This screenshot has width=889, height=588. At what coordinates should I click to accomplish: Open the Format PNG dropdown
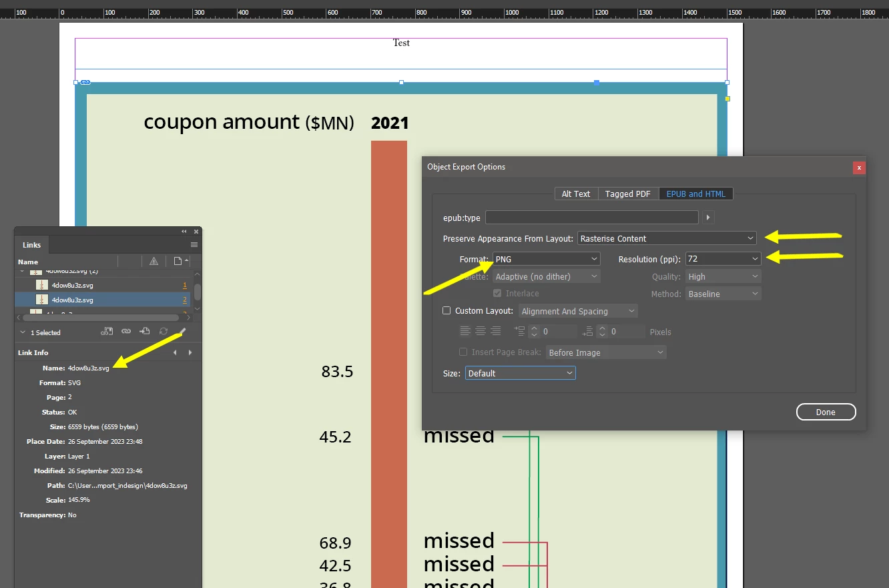tap(547, 259)
